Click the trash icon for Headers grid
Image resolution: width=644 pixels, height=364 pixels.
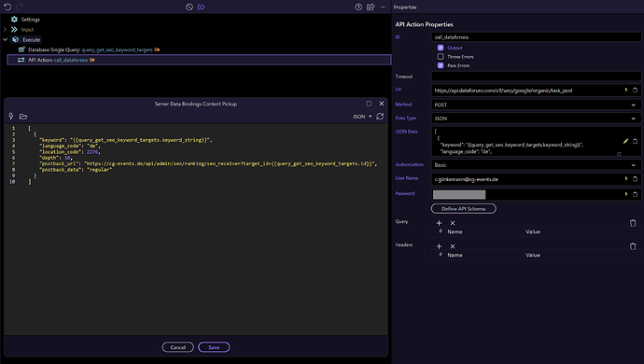click(x=633, y=246)
